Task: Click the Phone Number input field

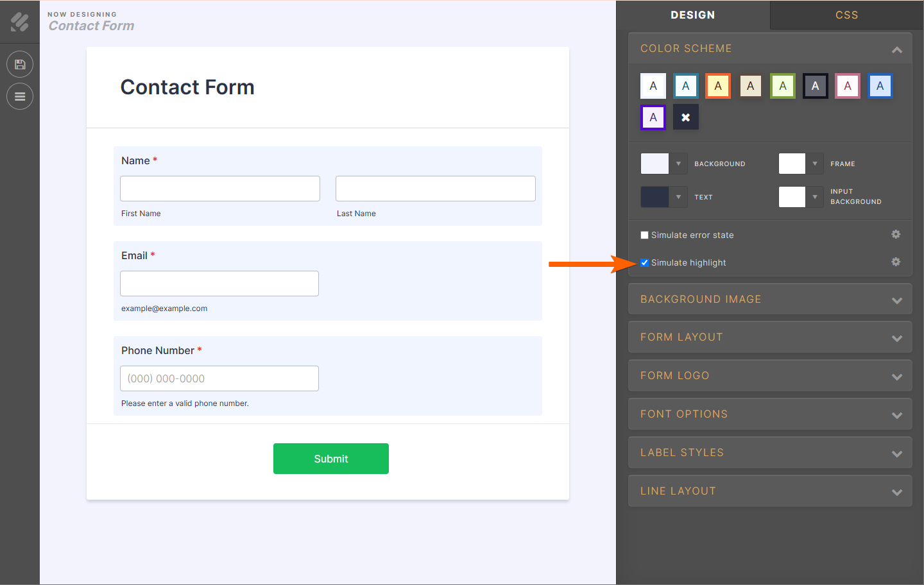Action: 219,378
